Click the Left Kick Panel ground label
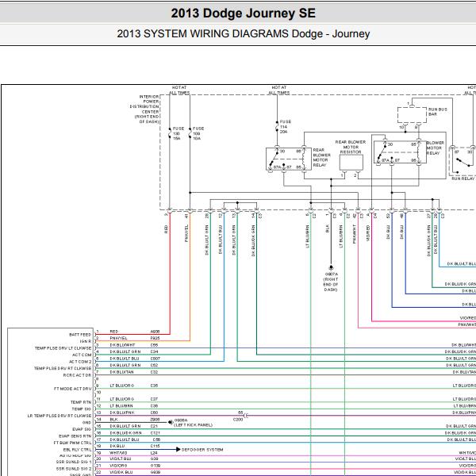The height and width of the screenshot is (476, 476). 193,423
